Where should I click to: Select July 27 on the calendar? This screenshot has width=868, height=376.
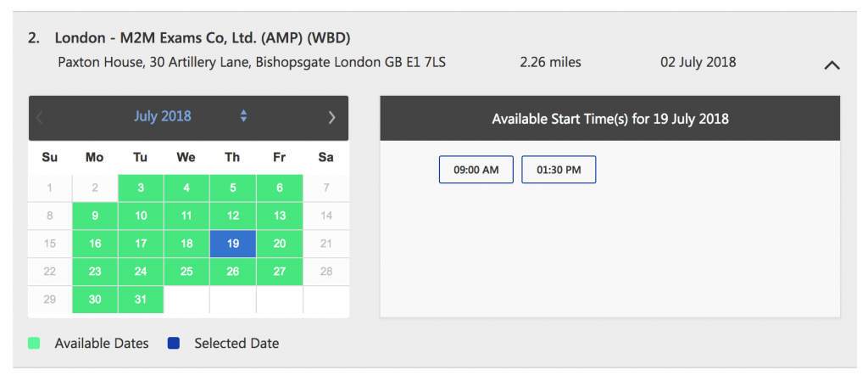tap(280, 272)
